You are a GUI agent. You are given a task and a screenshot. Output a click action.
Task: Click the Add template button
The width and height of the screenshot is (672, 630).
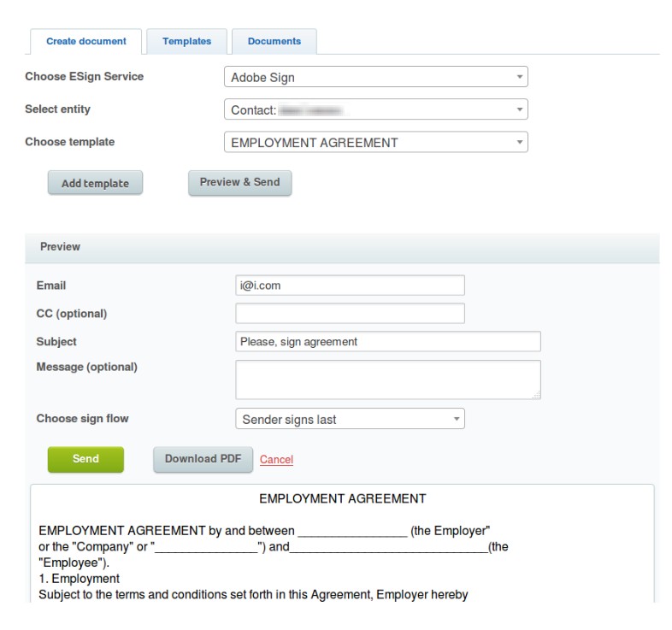[95, 183]
